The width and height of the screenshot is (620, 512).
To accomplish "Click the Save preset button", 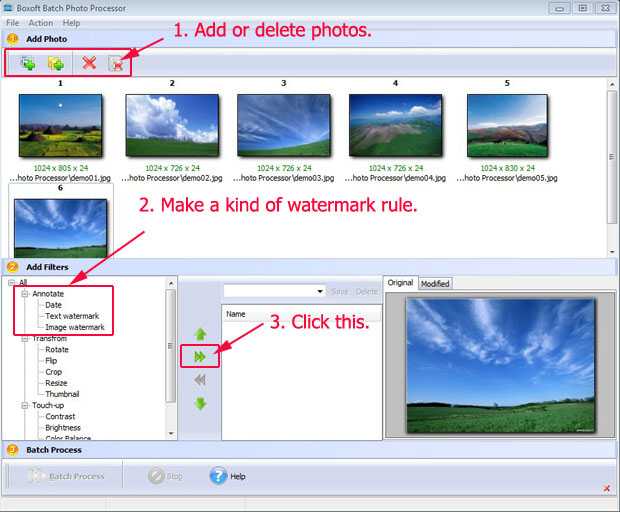I will point(339,291).
